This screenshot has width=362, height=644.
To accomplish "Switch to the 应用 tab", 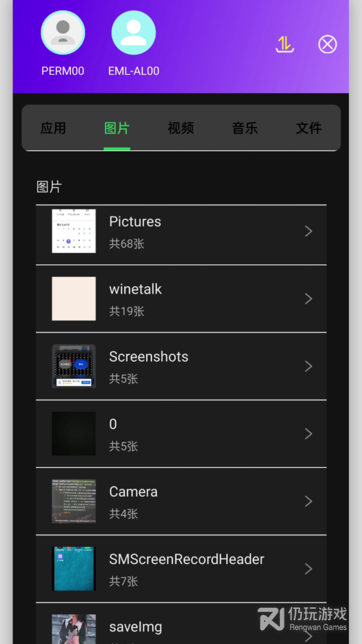I will click(53, 128).
